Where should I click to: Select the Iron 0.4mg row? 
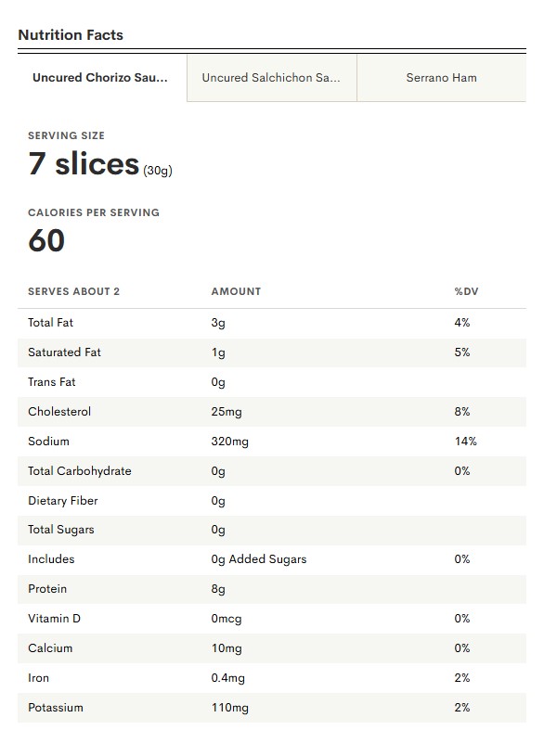(x=272, y=678)
